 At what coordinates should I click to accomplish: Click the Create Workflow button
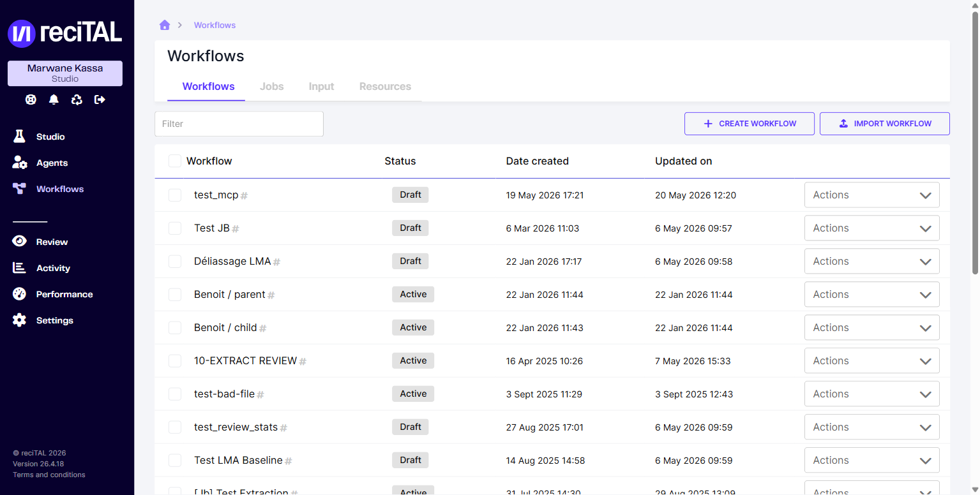pyautogui.click(x=750, y=124)
